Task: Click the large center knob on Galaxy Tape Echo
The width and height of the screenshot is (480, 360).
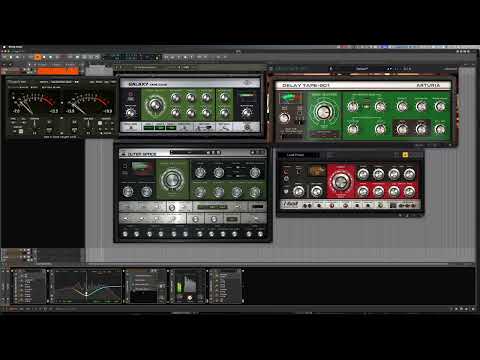Action: pos(154,105)
